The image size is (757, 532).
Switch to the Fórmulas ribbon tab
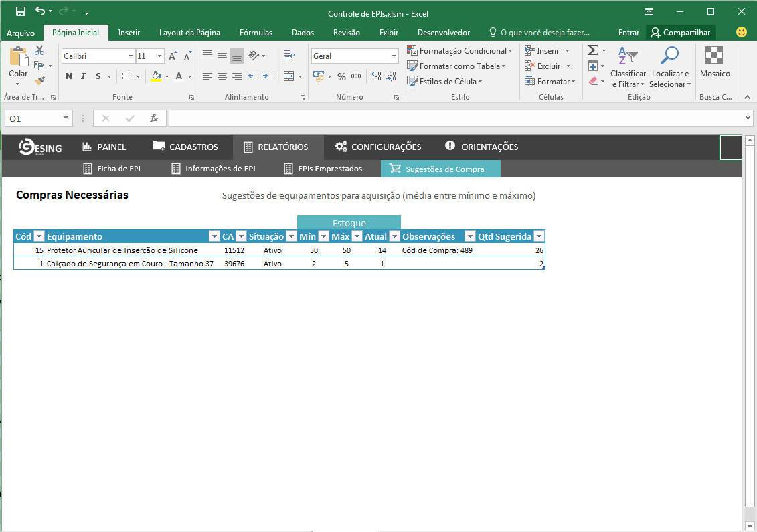pyautogui.click(x=256, y=33)
